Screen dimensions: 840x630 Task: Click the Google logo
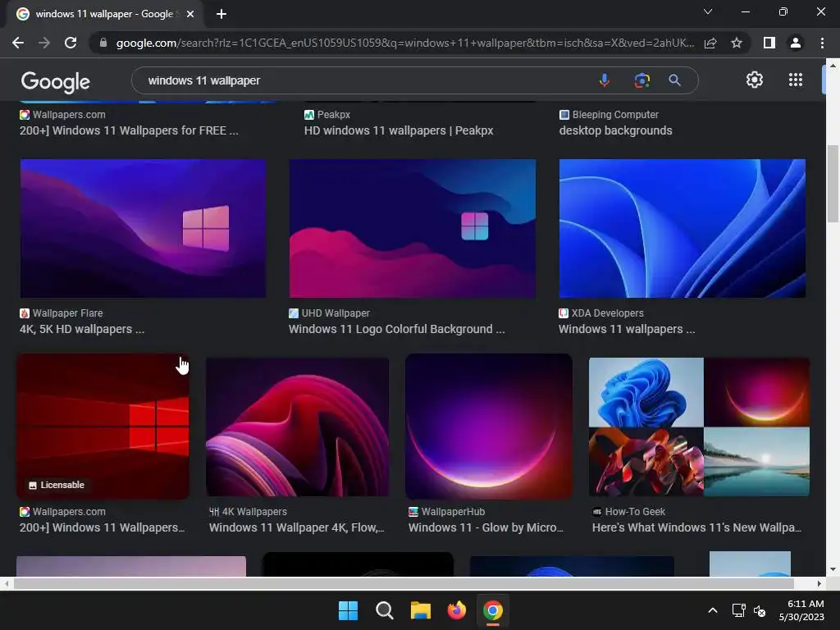point(56,82)
